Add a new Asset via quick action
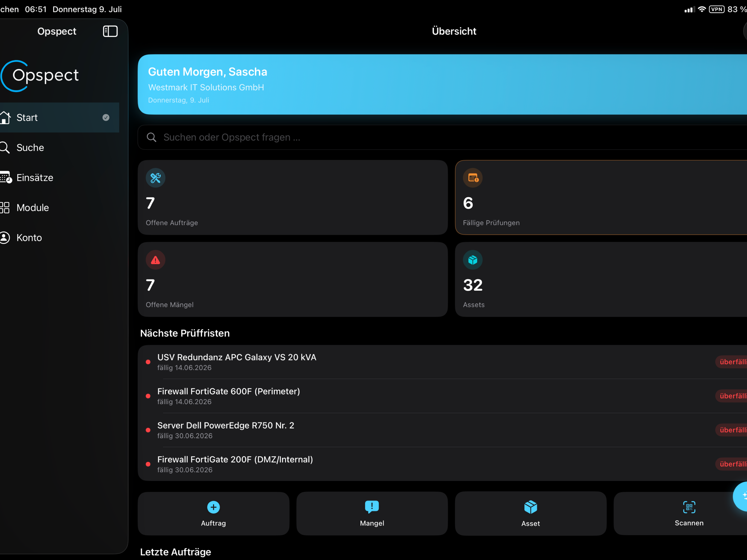 coord(530,514)
